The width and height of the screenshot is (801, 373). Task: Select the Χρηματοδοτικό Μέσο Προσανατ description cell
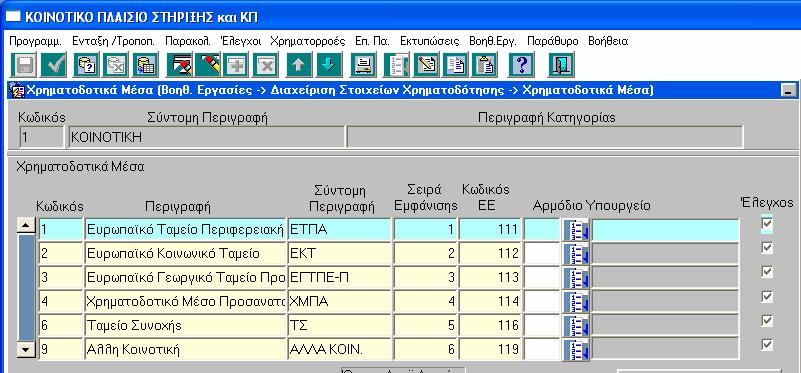click(x=186, y=302)
